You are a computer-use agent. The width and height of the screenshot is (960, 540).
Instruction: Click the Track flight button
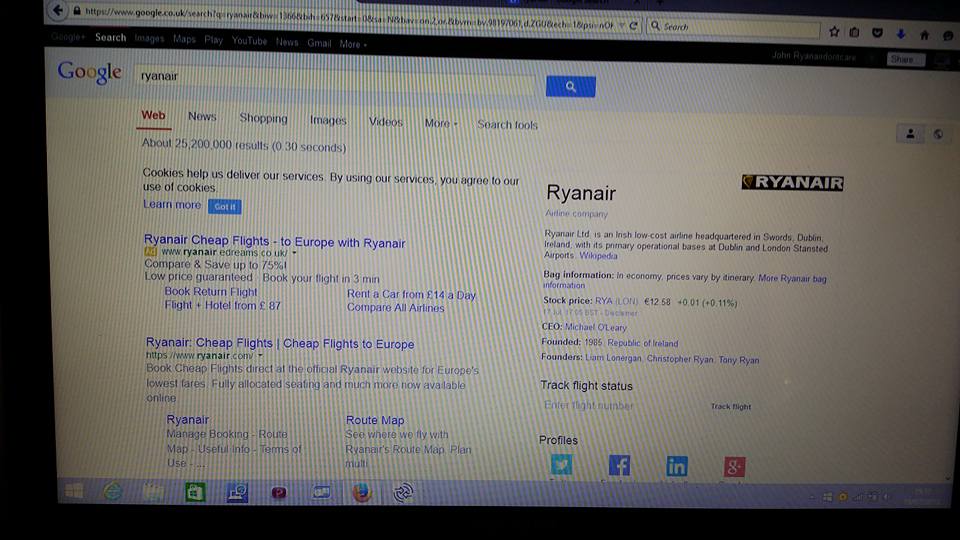pos(730,406)
